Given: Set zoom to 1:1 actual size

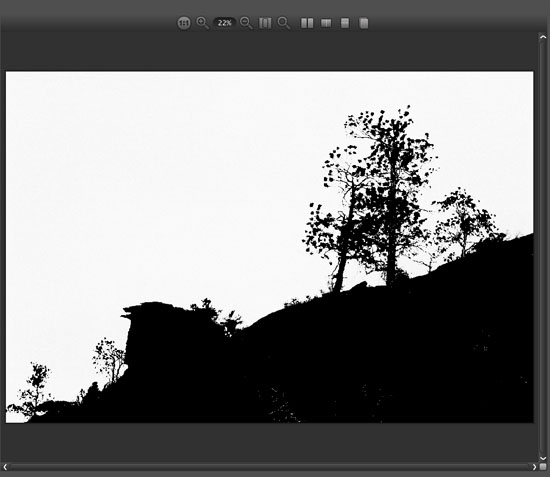Looking at the screenshot, I should 184,23.
